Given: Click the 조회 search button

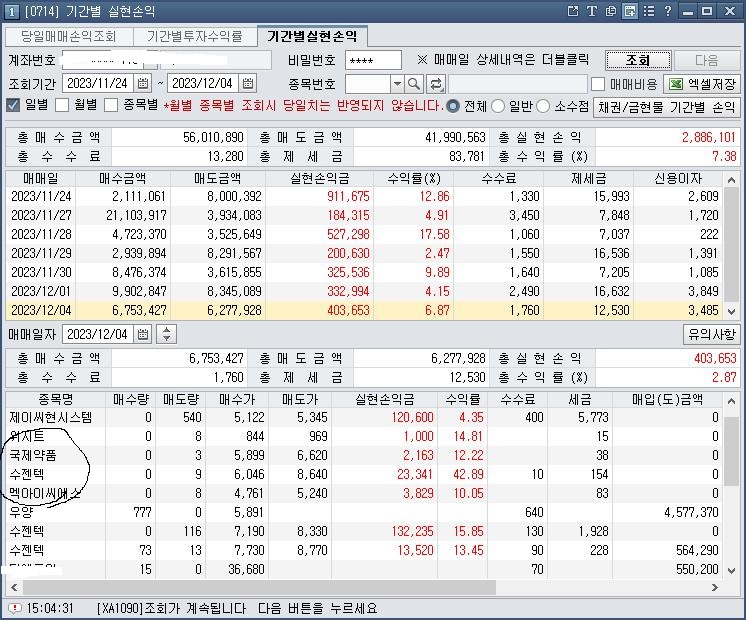Looking at the screenshot, I should pos(638,60).
